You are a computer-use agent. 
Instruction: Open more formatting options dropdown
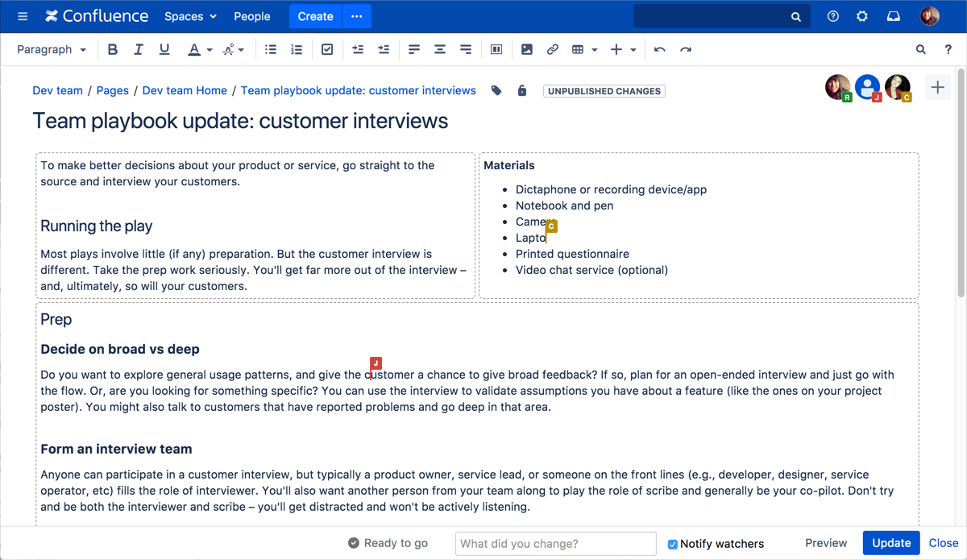coord(234,49)
